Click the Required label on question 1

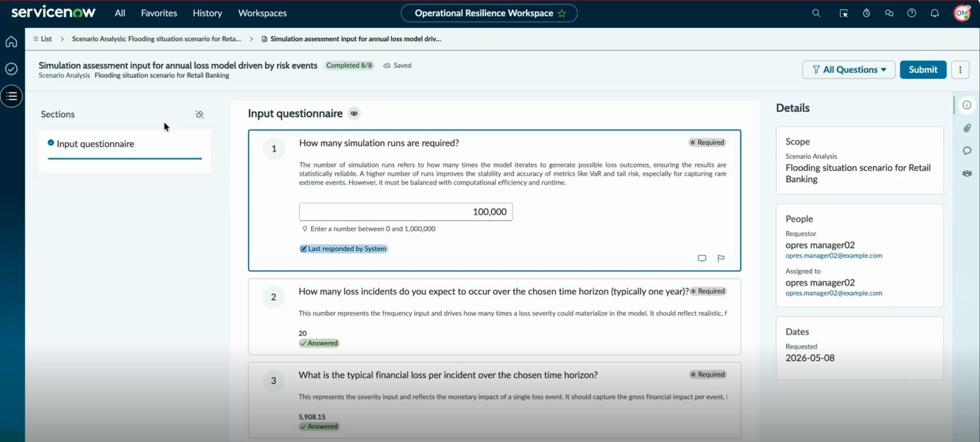tap(707, 142)
